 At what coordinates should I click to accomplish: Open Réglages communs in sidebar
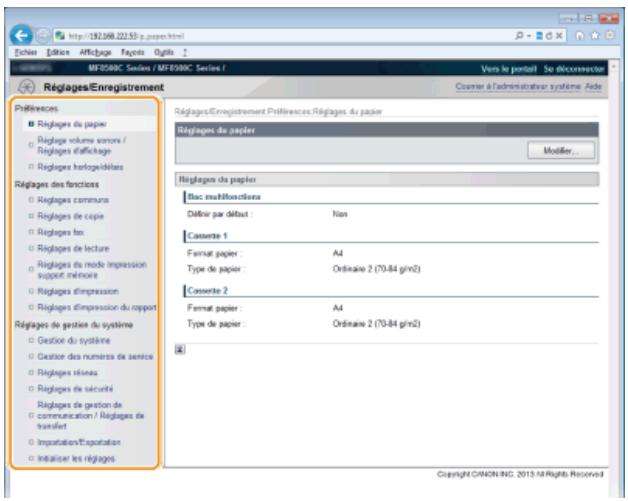73,200
